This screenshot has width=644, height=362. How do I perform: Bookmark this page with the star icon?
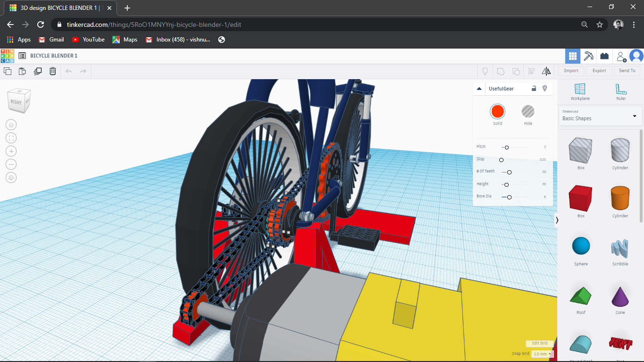[600, 25]
